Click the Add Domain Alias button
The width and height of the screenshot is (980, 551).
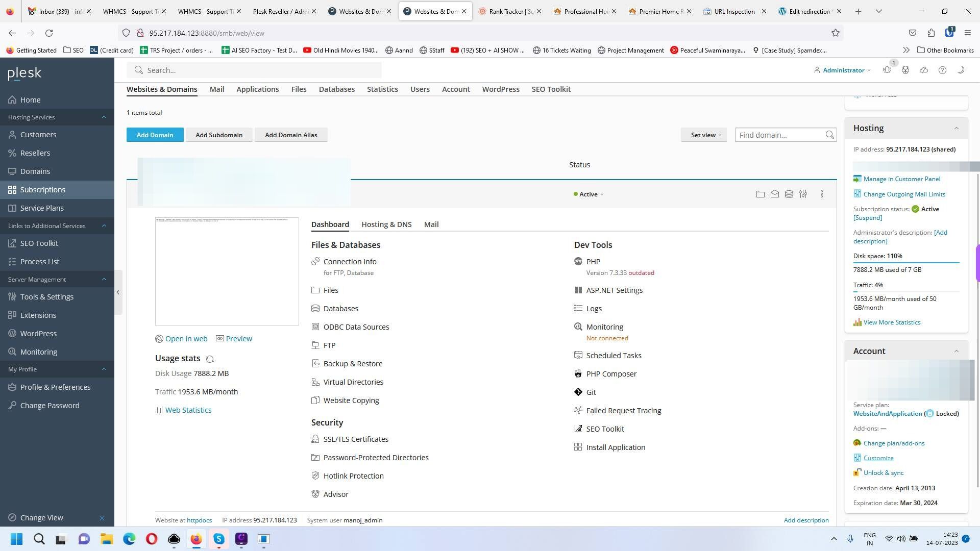[x=291, y=135]
